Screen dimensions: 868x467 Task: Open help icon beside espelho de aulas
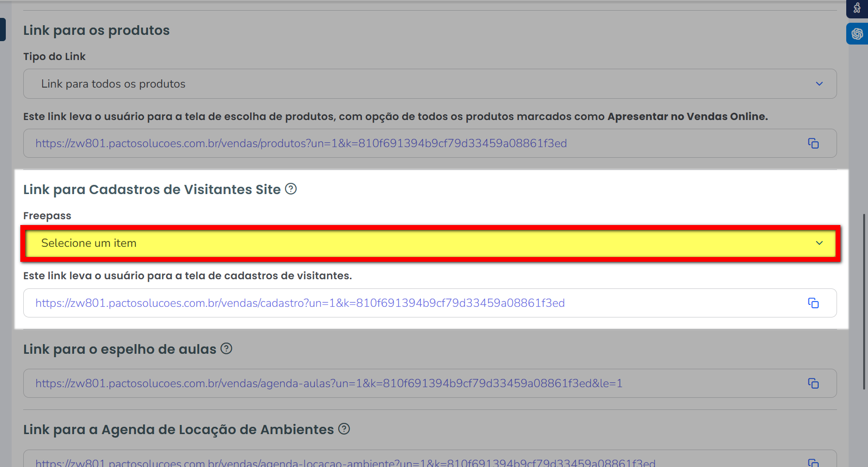(226, 348)
